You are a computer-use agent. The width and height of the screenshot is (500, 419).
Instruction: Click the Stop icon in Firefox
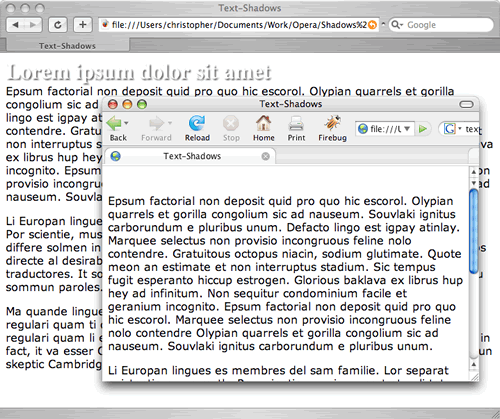(x=231, y=124)
